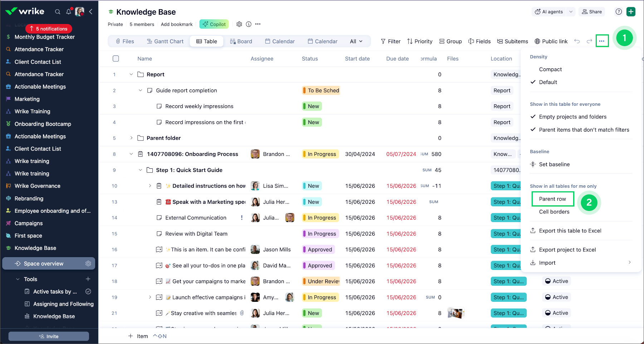Open Space overview settings gear
644x344 pixels.
[88, 264]
